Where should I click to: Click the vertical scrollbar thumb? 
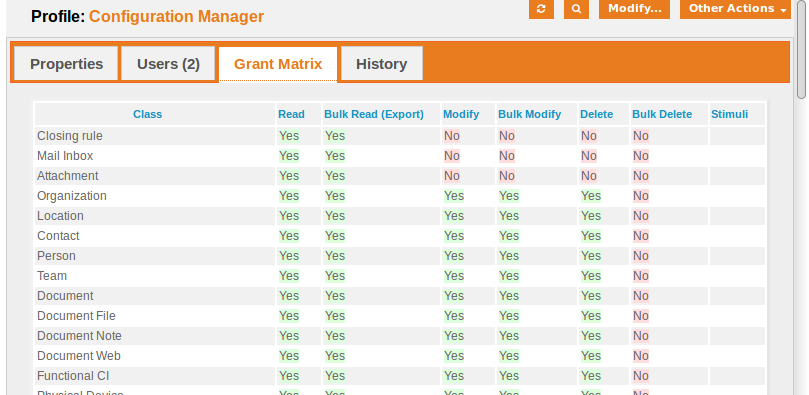coord(801,49)
